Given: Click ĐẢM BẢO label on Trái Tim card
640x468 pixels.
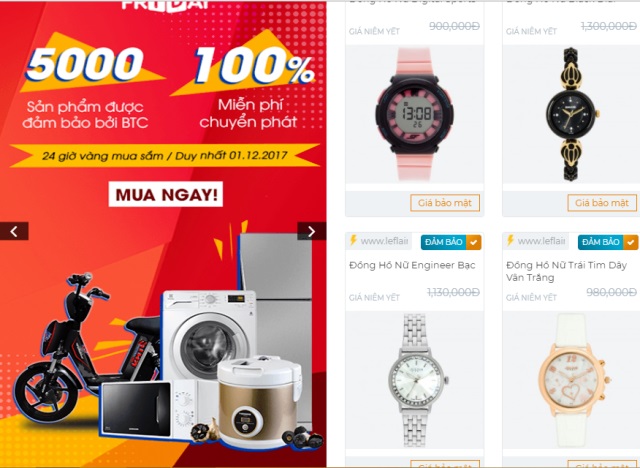Looking at the screenshot, I should [600, 242].
